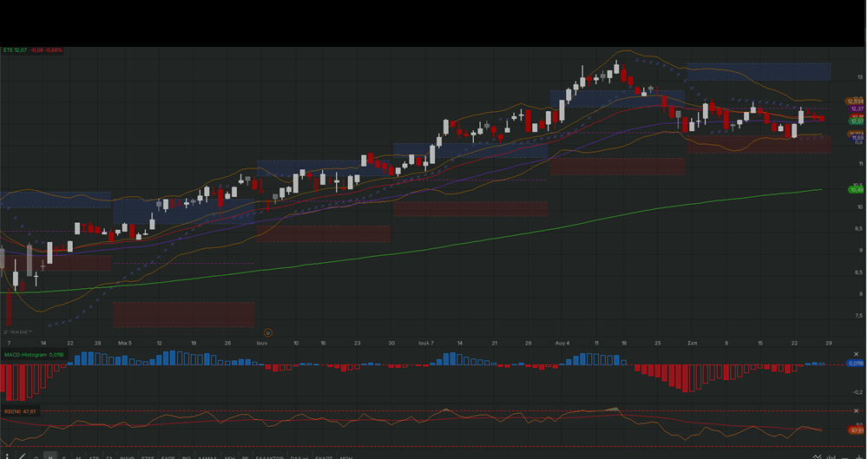Open the RSI(14) 47,61 indicator label
The height and width of the screenshot is (459, 868).
pyautogui.click(x=20, y=411)
